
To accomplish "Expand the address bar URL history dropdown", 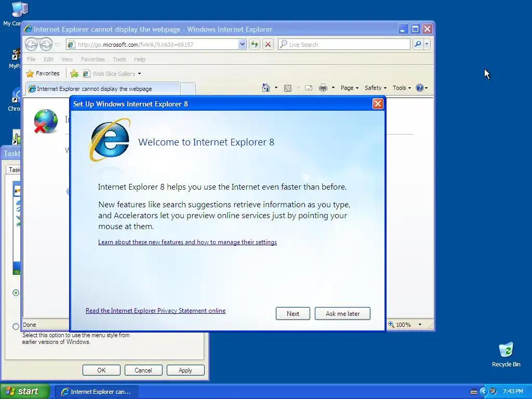I will click(242, 44).
